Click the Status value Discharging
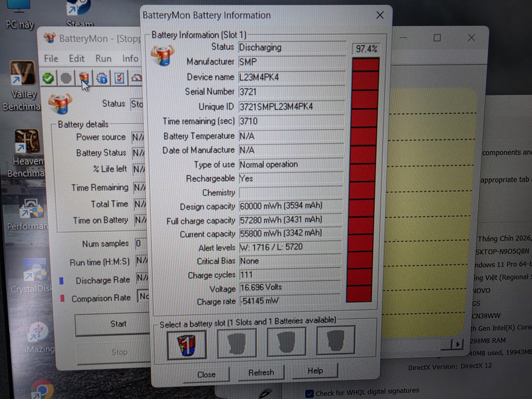 (x=292, y=47)
